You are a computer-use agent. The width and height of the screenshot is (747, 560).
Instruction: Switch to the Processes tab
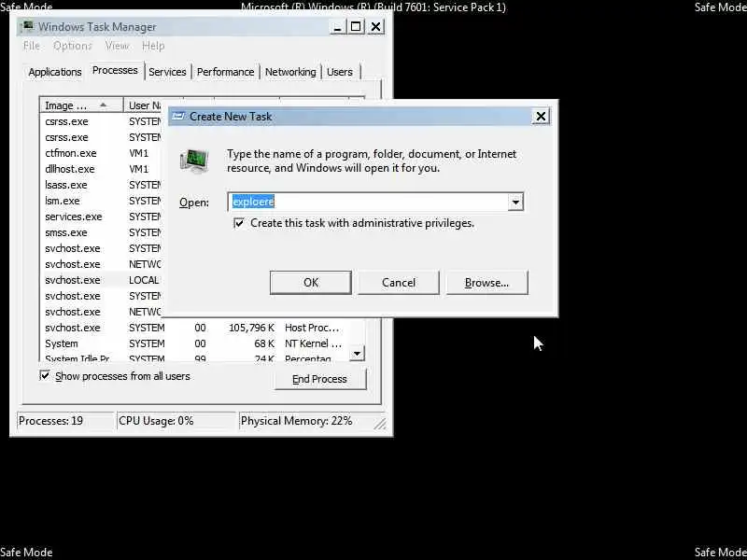click(115, 71)
